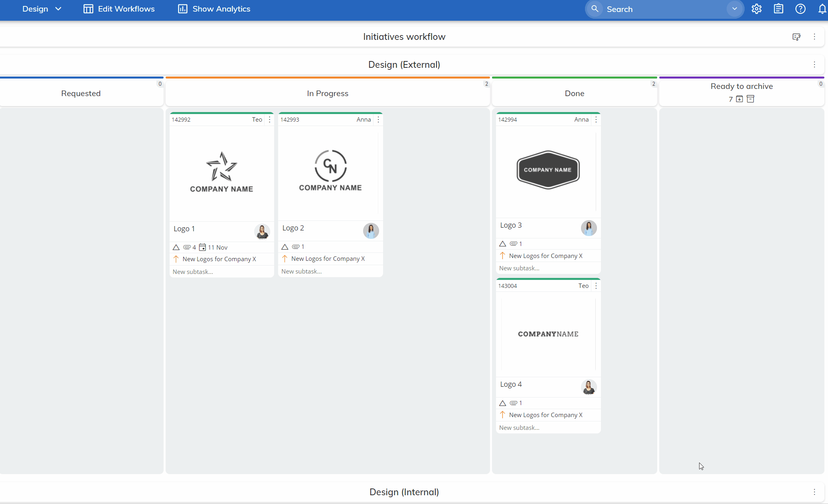Screen dimensions: 828x504
Task: Archive all cards with the archive-down icon
Action: (x=739, y=99)
